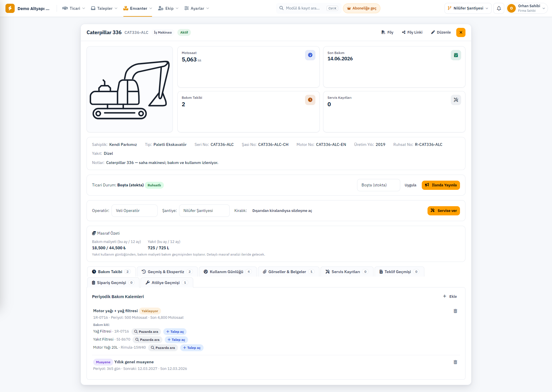Screen dimensions: 552x392
Task: Expand the Orhan Sahibi user menu chevron
Action: click(x=544, y=8)
